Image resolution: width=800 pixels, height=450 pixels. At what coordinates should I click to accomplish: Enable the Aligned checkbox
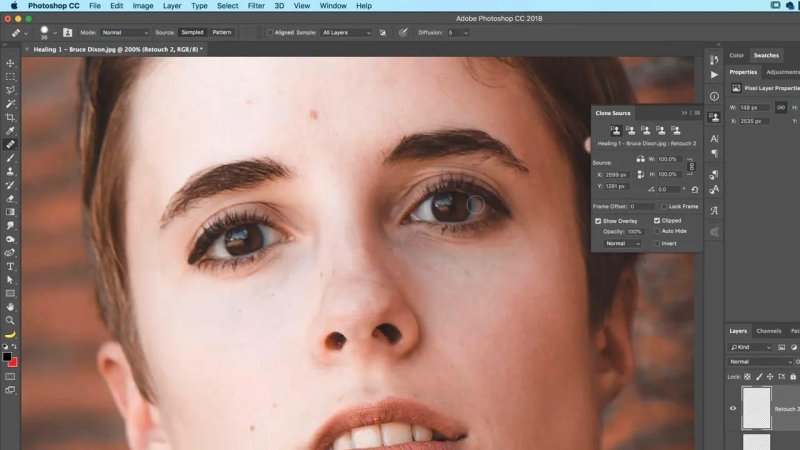[x=269, y=33]
